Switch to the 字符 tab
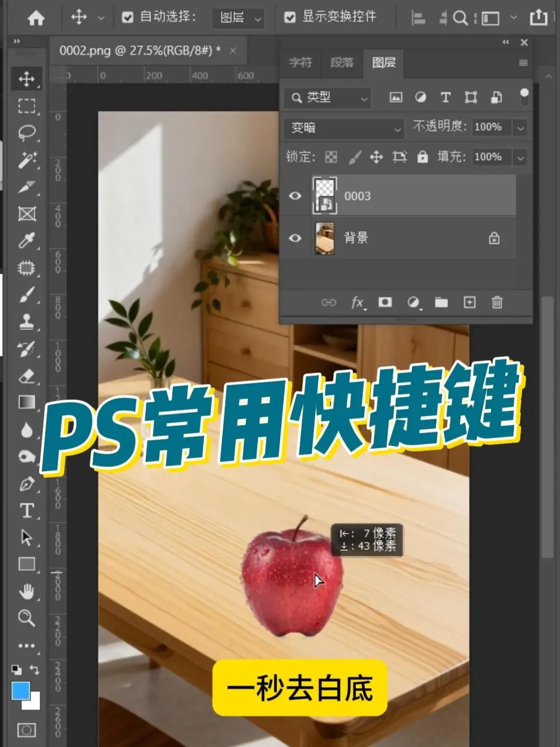The image size is (560, 747). click(x=301, y=63)
